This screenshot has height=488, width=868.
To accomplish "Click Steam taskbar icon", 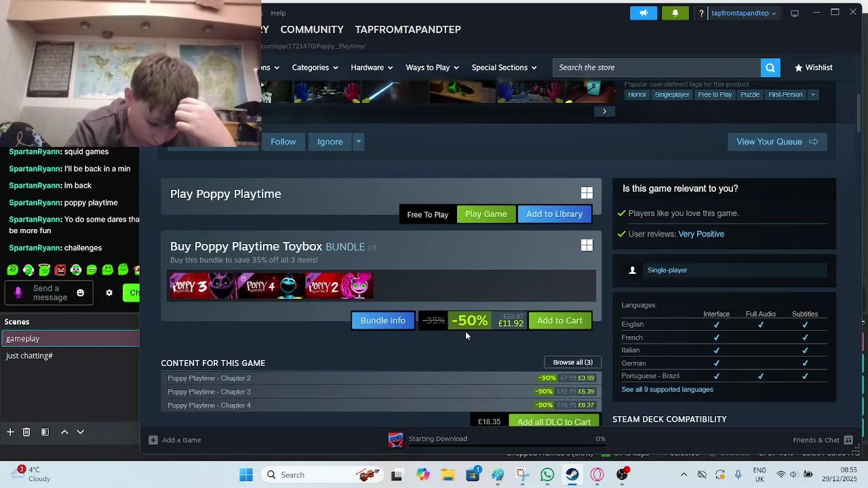I will [x=572, y=475].
